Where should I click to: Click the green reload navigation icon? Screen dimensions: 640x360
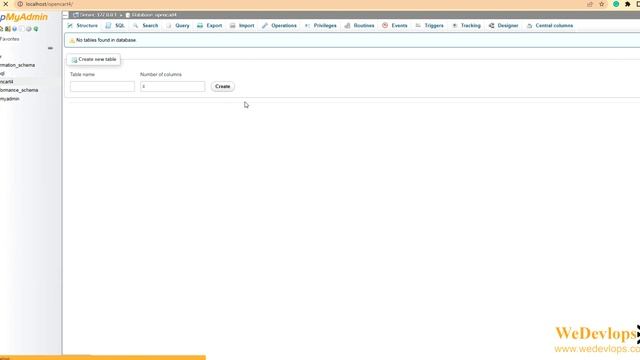tap(36, 29)
